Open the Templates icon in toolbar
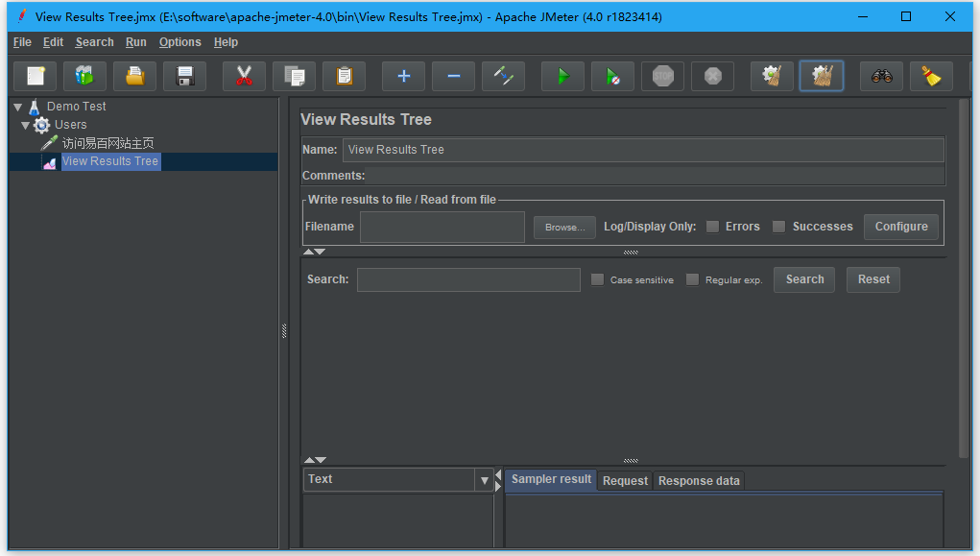 (x=84, y=76)
